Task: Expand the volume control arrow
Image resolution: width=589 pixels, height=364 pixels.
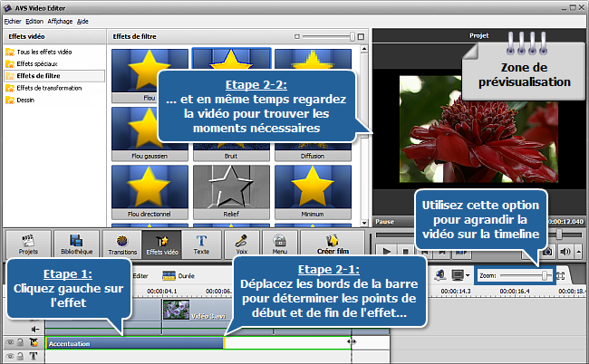Action: pyautogui.click(x=578, y=252)
